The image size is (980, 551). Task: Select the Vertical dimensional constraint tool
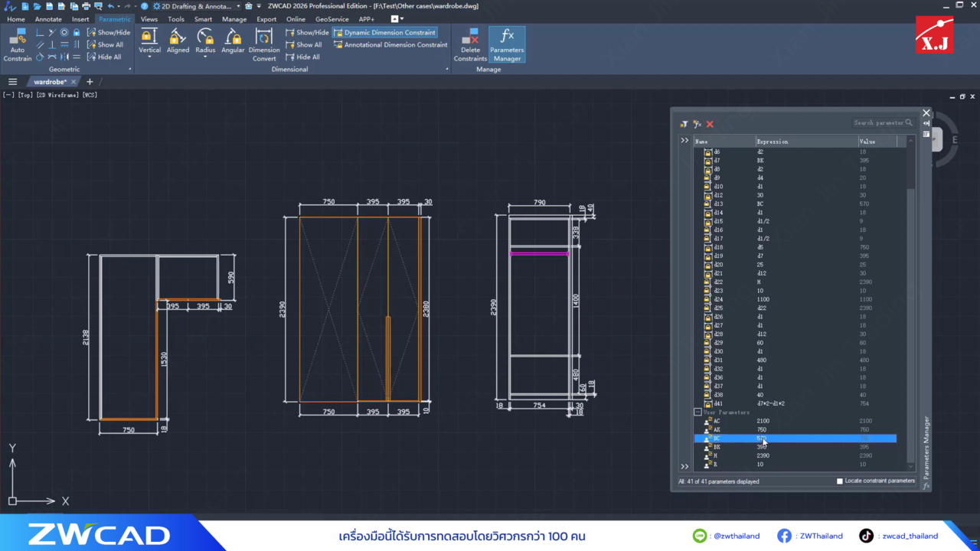coord(149,41)
